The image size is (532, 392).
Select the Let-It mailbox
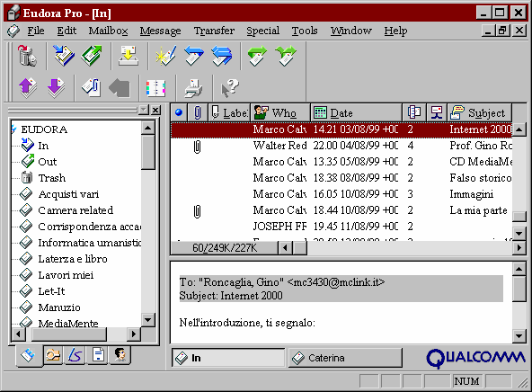[x=42, y=291]
